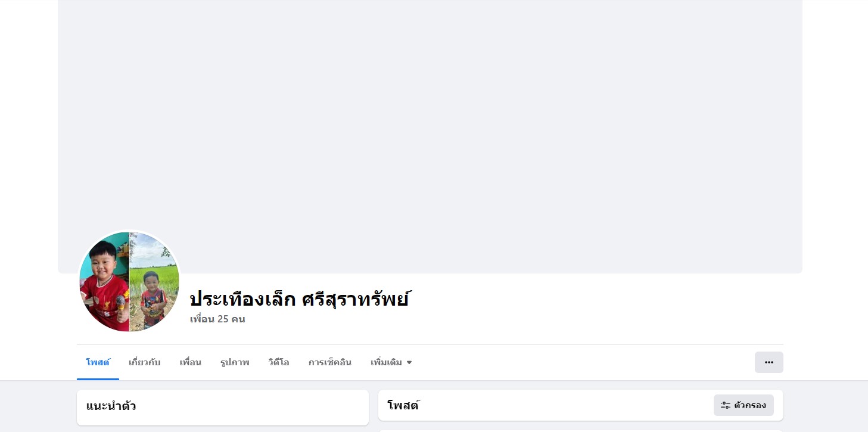Switch to the โพสต์ tab

click(x=98, y=362)
